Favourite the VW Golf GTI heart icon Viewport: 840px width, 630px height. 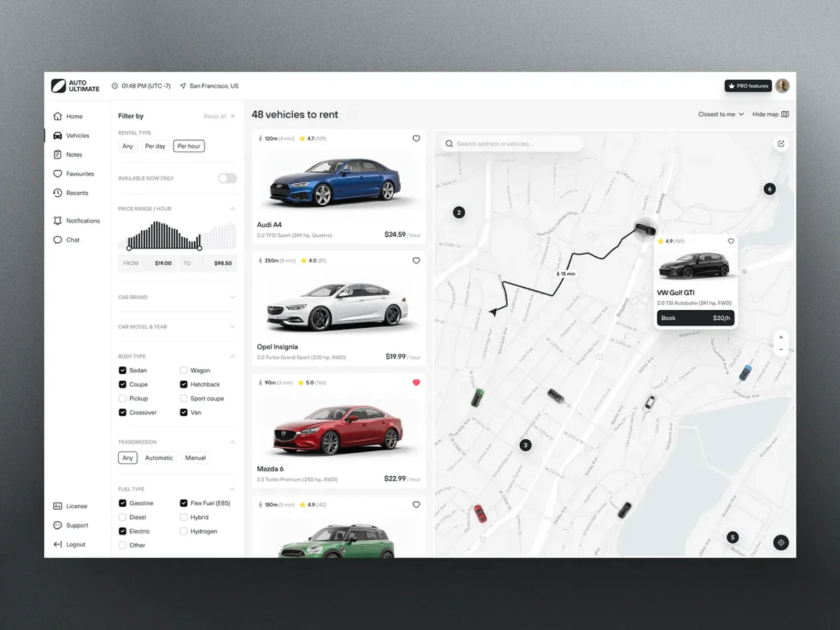731,241
